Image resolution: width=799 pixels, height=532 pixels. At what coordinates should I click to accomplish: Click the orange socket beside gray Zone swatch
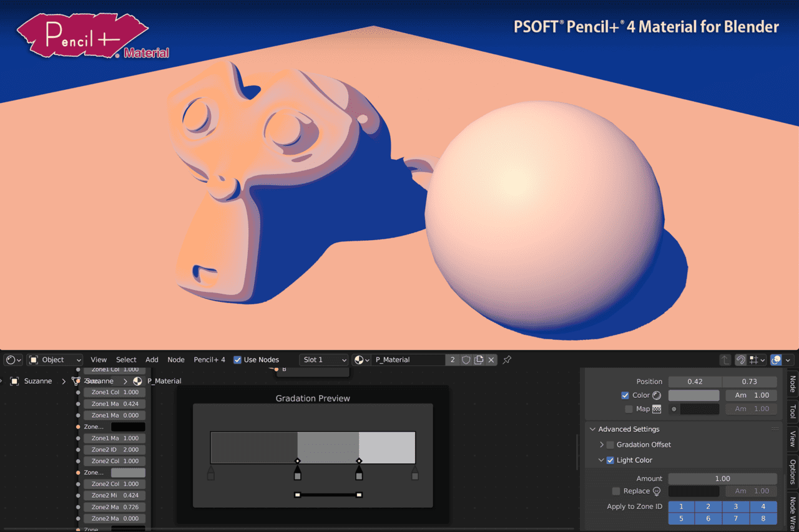(78, 473)
